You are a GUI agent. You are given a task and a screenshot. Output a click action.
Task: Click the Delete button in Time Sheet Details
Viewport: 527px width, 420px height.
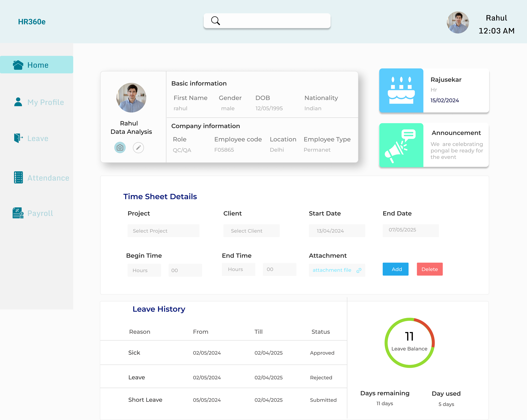[x=429, y=269]
